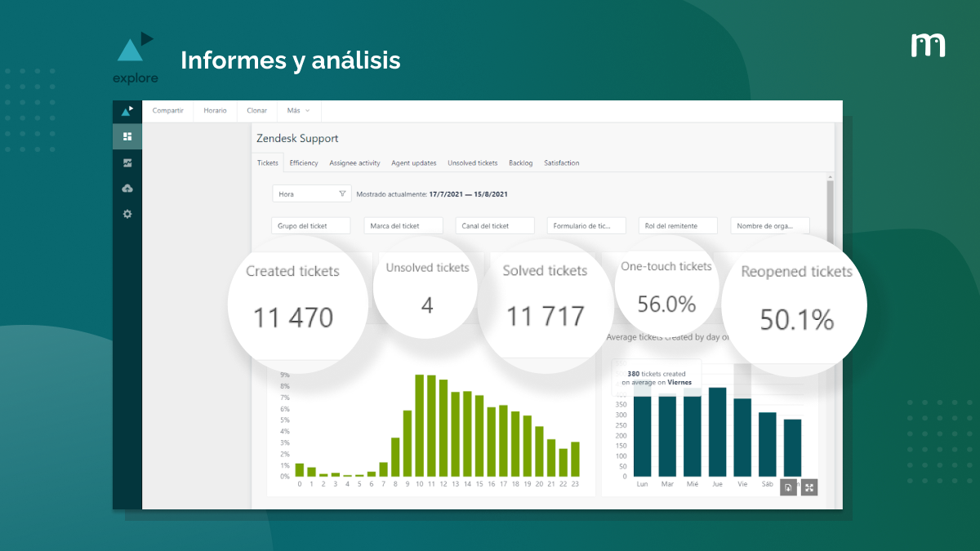Click the Clonar button

257,110
